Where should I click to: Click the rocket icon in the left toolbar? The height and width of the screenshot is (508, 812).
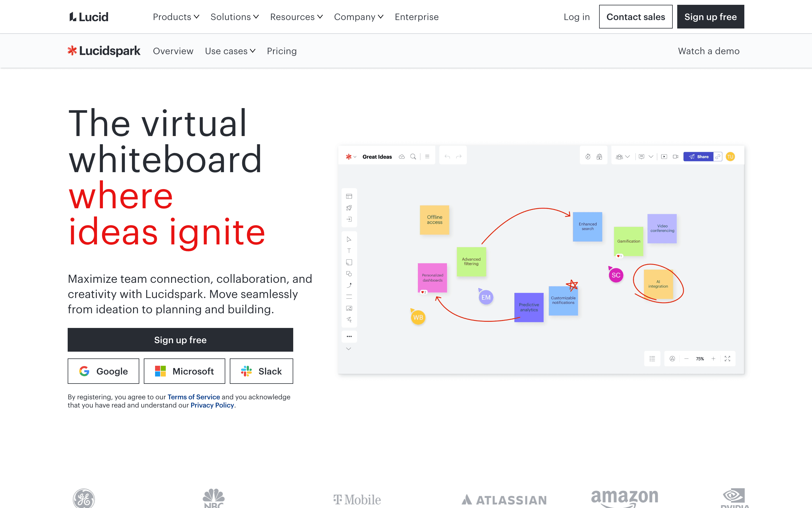(x=349, y=208)
